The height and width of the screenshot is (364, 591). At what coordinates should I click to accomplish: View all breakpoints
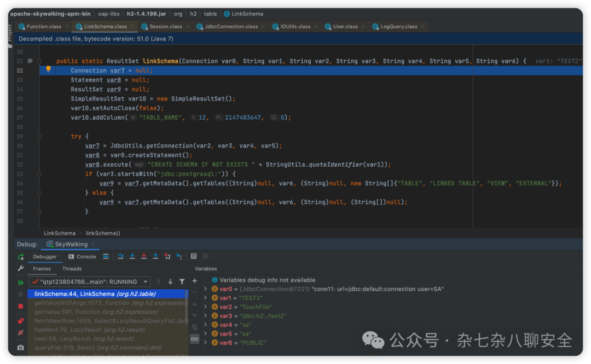click(21, 321)
